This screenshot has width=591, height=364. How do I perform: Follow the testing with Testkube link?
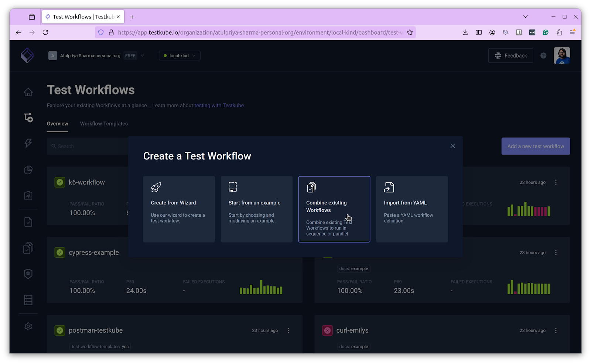coord(219,106)
